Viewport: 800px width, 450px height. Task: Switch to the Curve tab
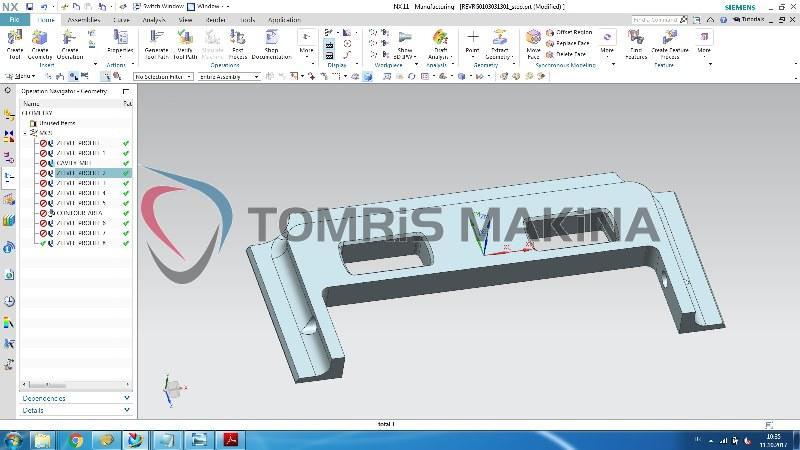point(121,20)
